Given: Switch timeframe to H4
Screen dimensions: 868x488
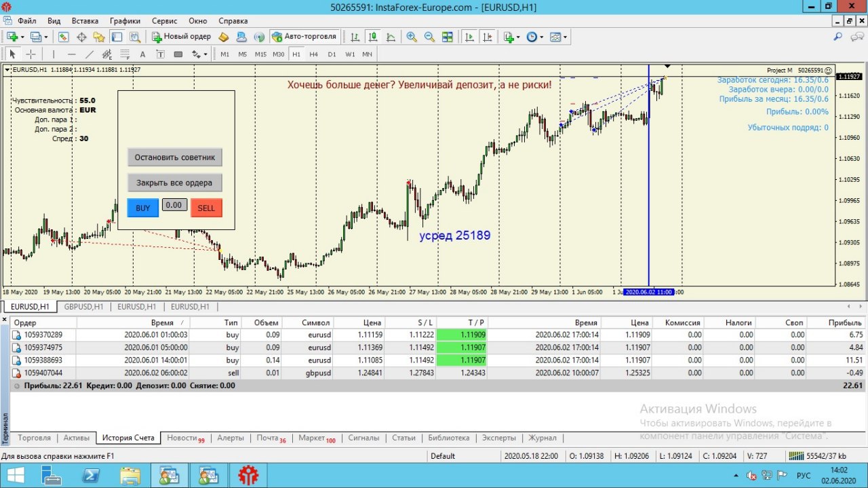Looking at the screenshot, I should (x=313, y=54).
